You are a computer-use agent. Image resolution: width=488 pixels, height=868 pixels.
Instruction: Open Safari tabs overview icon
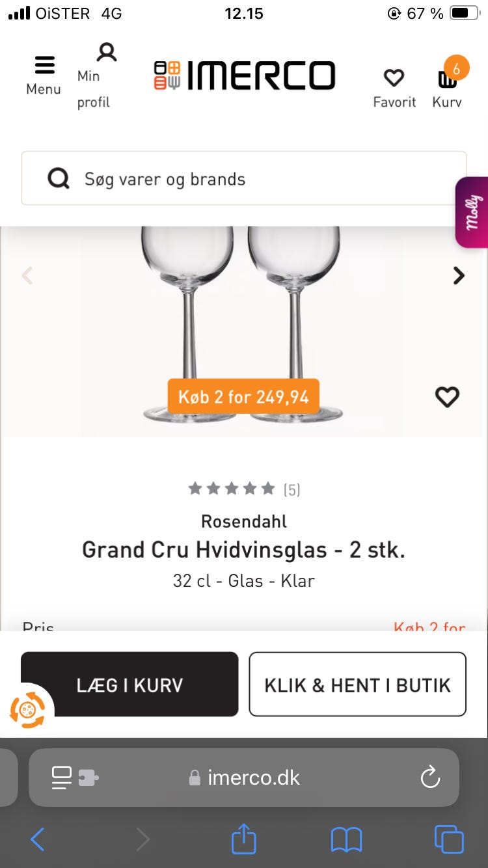(449, 839)
